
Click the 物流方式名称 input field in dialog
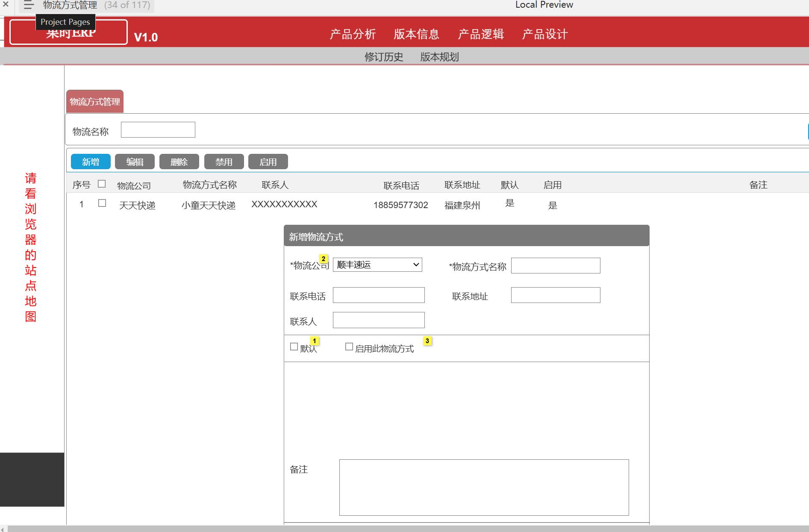(x=556, y=266)
